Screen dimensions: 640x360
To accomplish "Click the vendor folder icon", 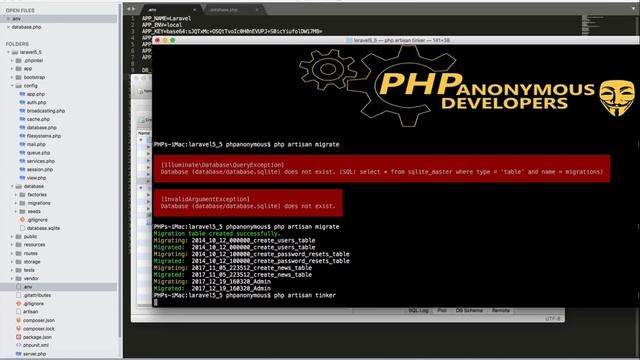I will click(x=18, y=278).
